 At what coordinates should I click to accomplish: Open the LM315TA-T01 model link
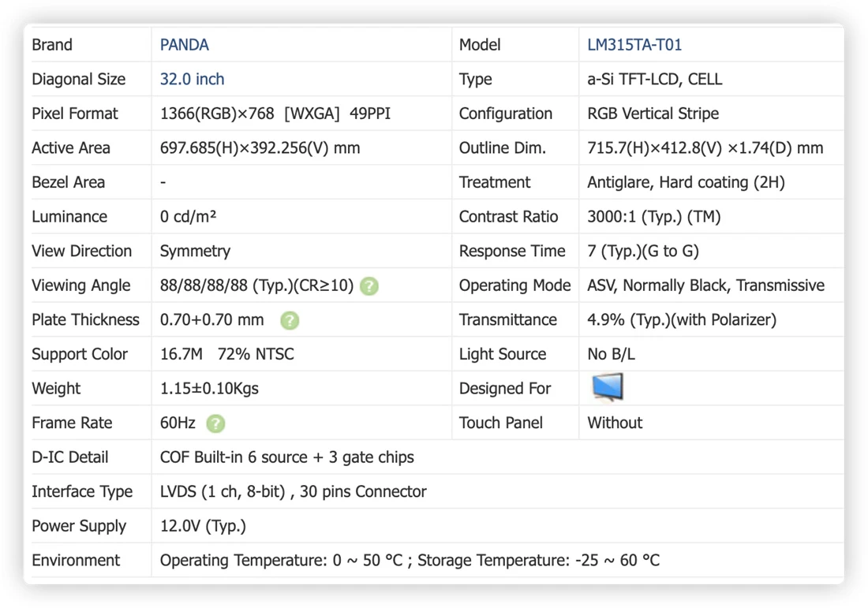tap(634, 45)
